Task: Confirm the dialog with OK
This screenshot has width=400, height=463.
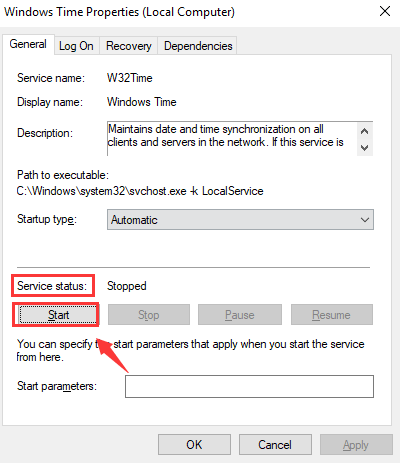Action: (x=194, y=445)
